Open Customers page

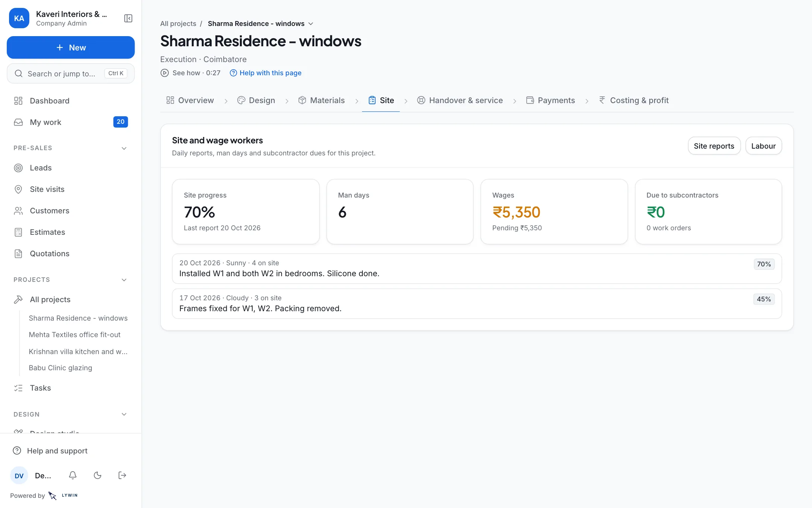pyautogui.click(x=71, y=211)
